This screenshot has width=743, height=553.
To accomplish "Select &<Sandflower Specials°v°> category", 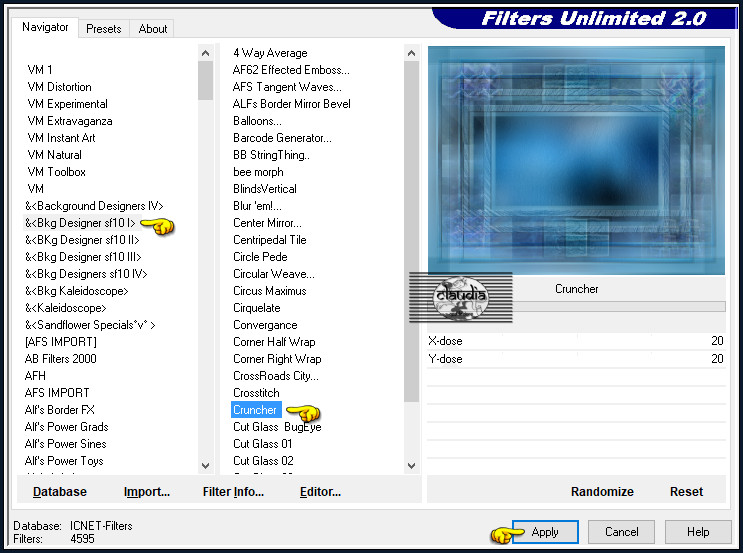I will click(90, 325).
